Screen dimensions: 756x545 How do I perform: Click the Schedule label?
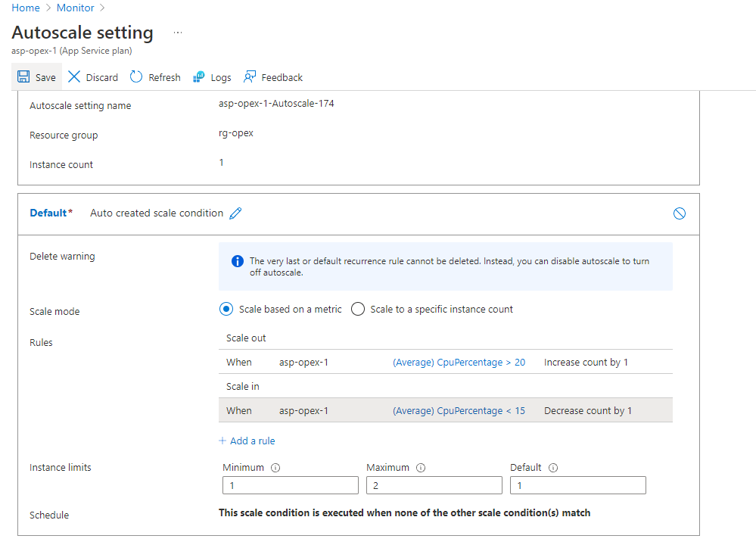(49, 515)
